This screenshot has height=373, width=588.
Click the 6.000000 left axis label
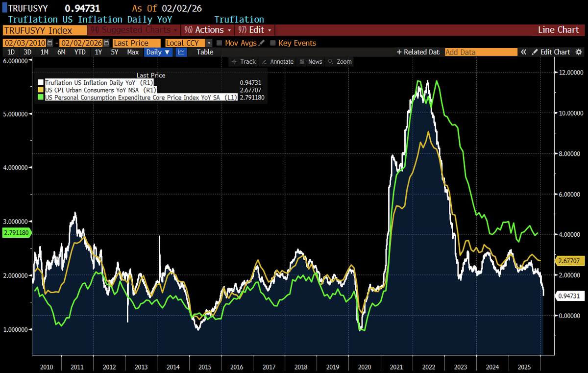16,61
